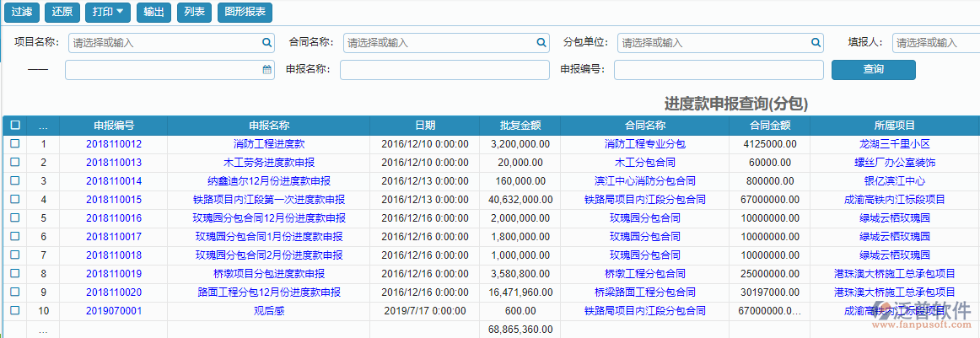Toggle the select-all checkbox in table header
The image size is (980, 338).
tap(15, 125)
